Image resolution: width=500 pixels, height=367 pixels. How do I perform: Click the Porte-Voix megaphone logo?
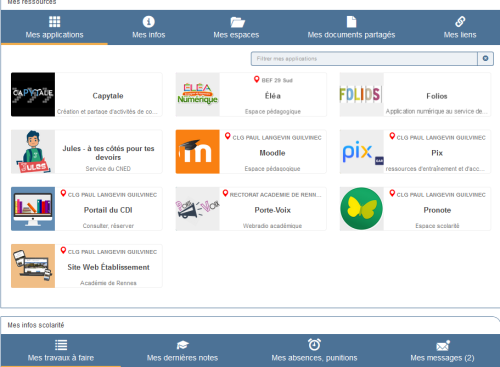(198, 209)
